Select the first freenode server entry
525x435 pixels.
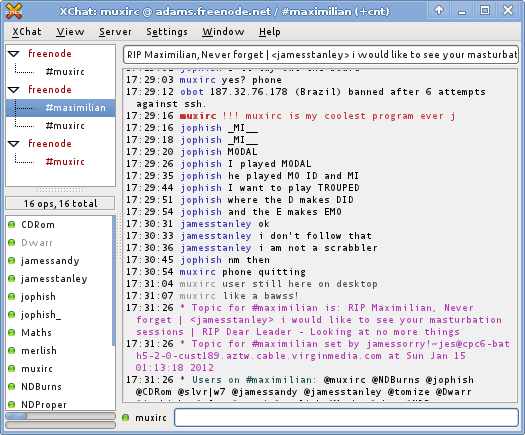point(50,54)
